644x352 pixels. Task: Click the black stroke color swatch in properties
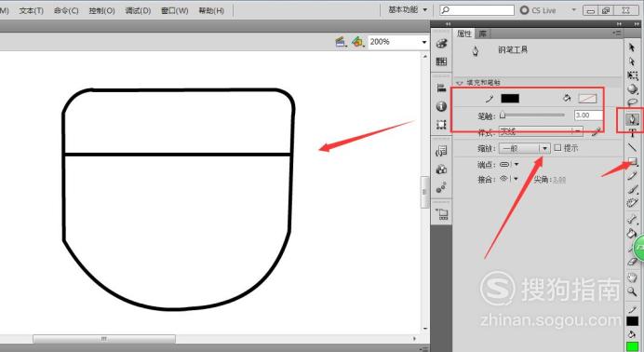click(x=510, y=98)
